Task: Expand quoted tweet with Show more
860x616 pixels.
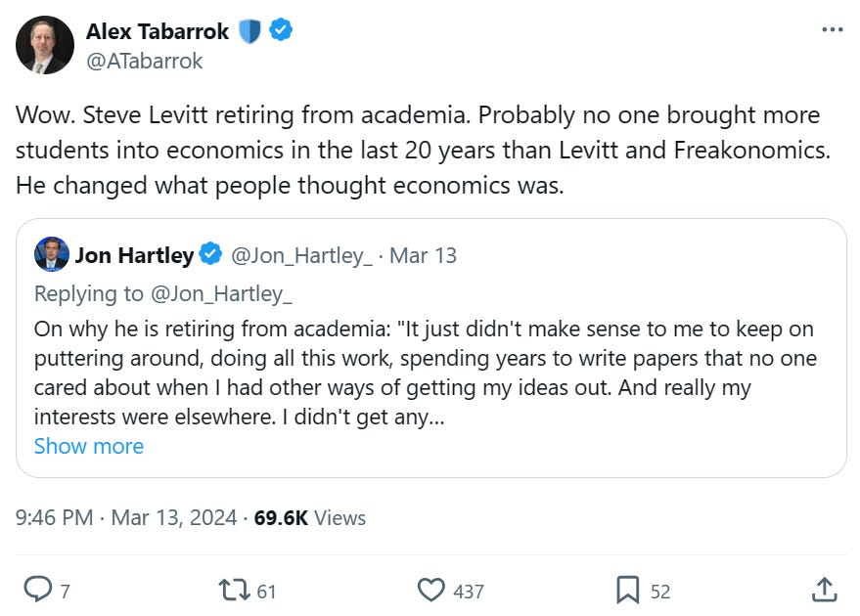Action: point(89,446)
